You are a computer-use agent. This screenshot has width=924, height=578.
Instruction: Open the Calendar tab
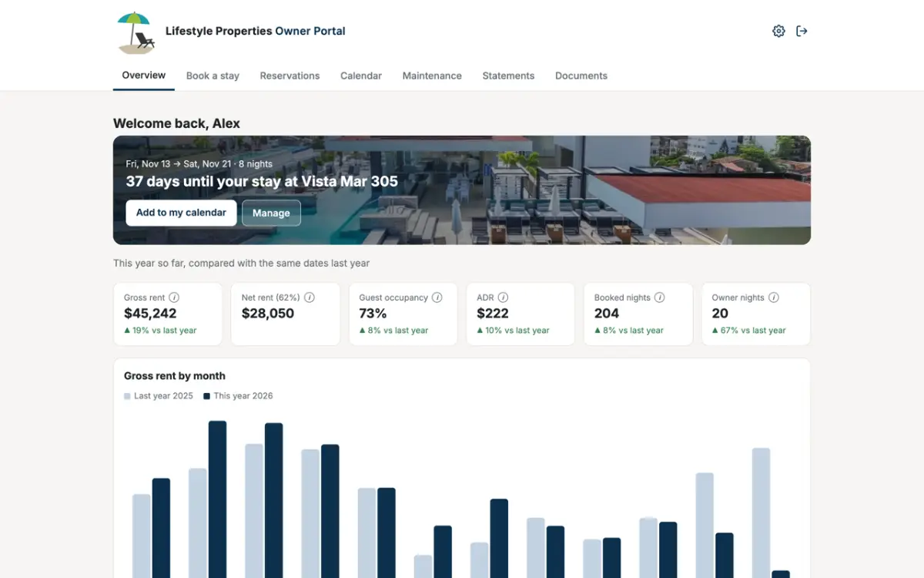click(361, 76)
